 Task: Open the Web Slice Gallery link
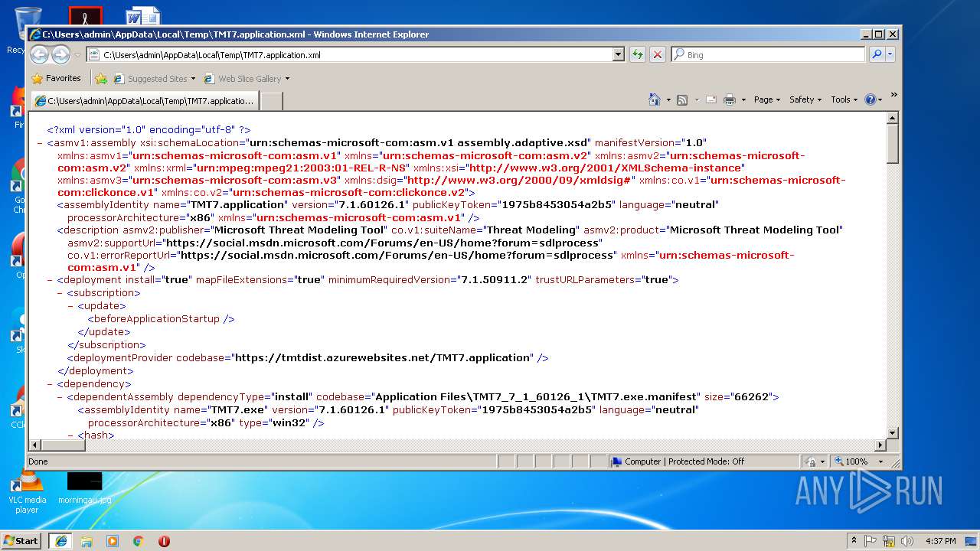pyautogui.click(x=247, y=79)
